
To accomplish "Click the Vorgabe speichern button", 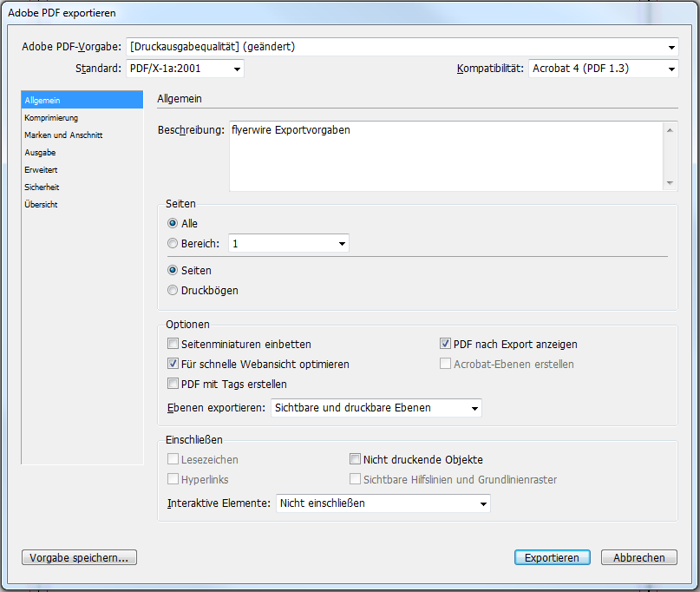I will click(x=79, y=557).
